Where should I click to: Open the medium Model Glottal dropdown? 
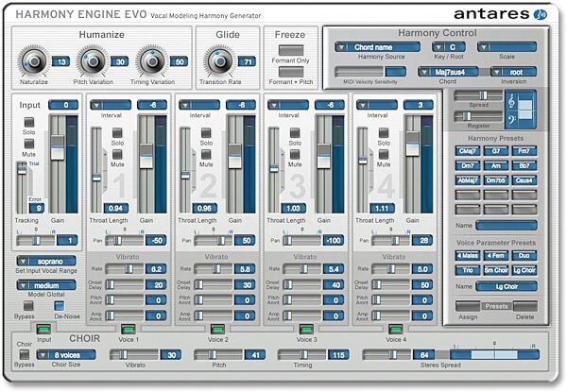pos(46,285)
